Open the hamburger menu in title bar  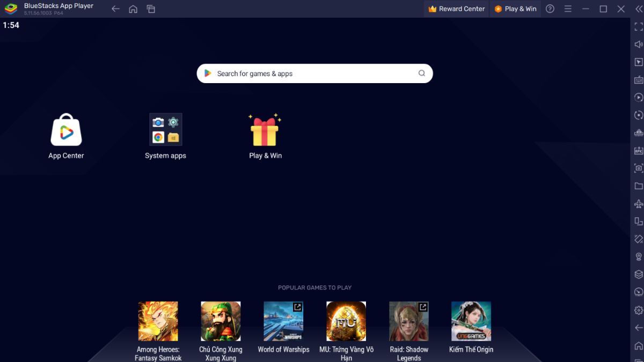pyautogui.click(x=568, y=9)
